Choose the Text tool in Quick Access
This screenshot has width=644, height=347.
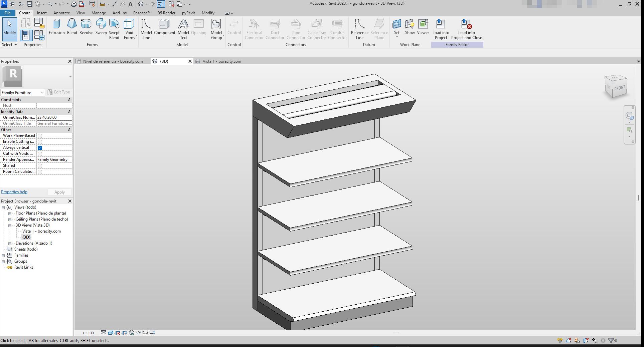(x=130, y=4)
